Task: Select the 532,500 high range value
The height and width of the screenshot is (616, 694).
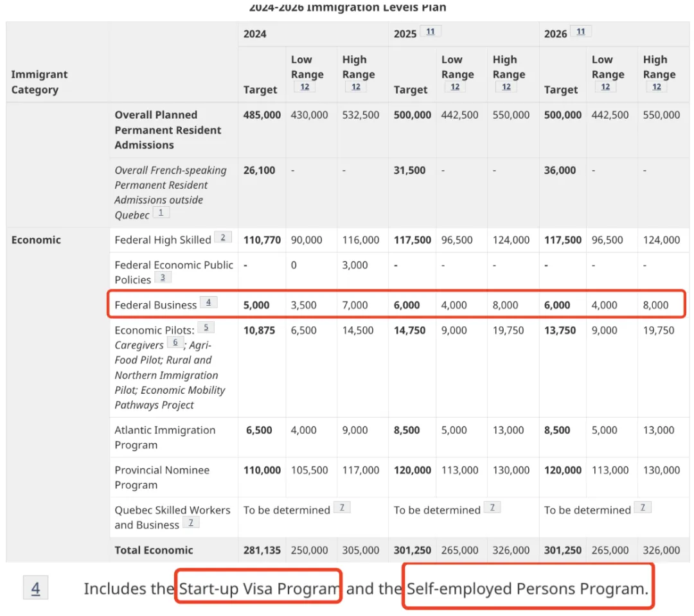Action: (x=360, y=115)
